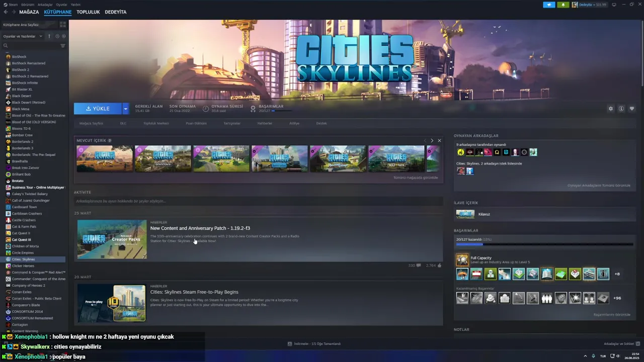
Task: Click the thumbs up count on news post
Action: (434, 265)
